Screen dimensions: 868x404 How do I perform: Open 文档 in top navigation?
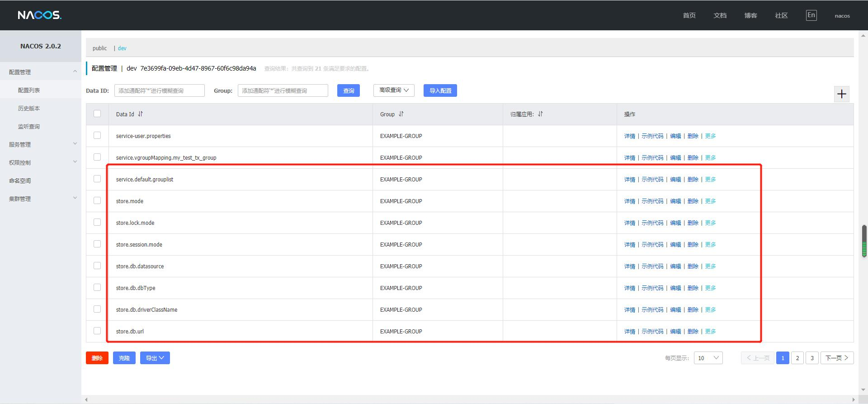(x=720, y=15)
